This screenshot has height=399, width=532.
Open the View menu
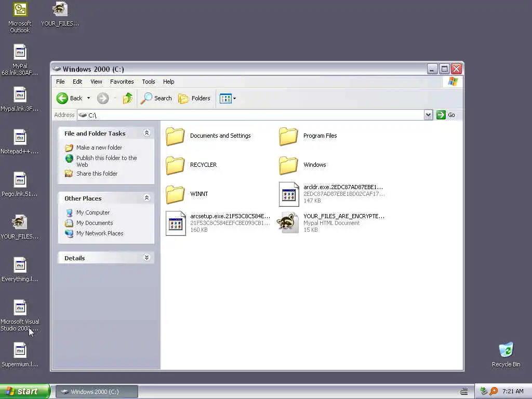(x=96, y=82)
